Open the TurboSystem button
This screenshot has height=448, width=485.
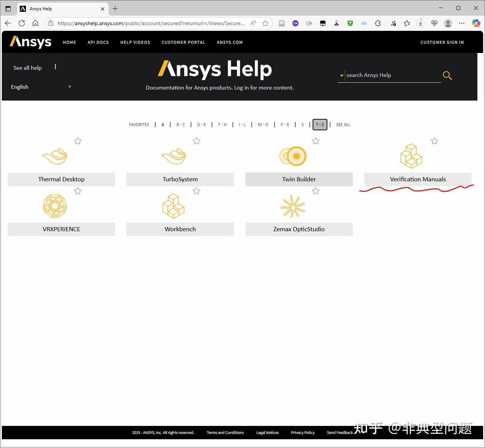click(180, 179)
